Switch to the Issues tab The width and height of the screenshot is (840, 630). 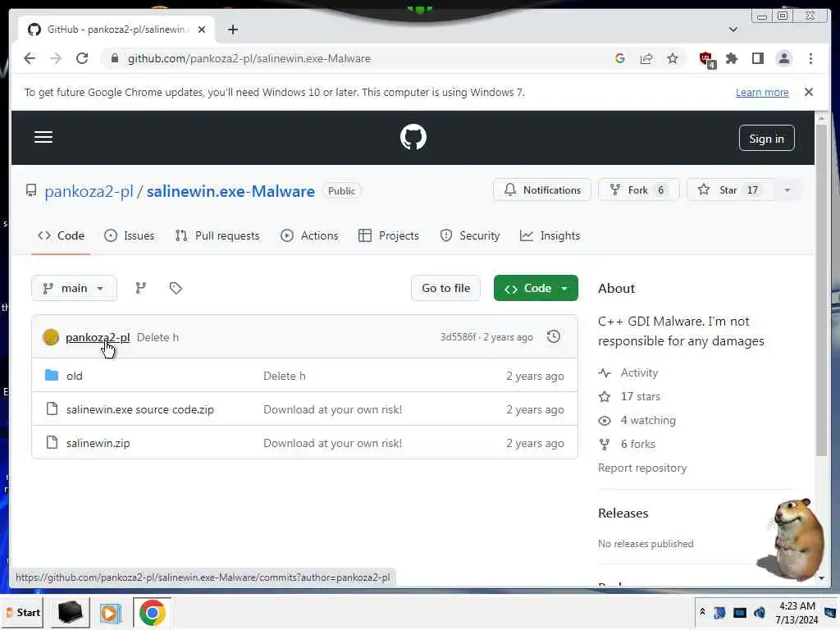(x=129, y=235)
